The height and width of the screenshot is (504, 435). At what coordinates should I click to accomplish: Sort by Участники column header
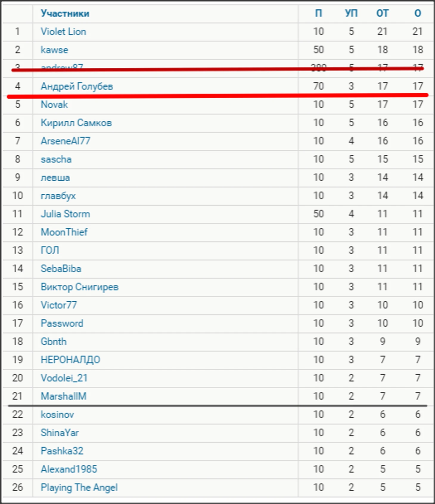coord(65,13)
